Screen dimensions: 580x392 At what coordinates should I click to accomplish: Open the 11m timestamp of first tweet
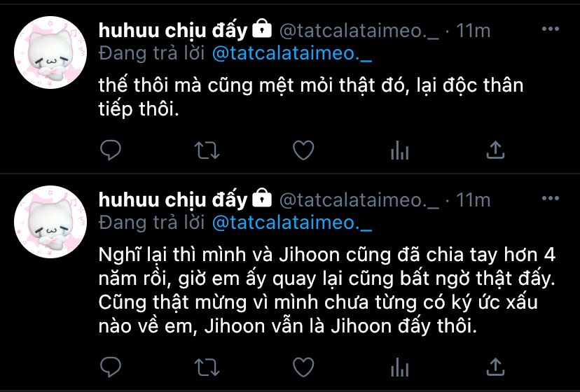(473, 31)
